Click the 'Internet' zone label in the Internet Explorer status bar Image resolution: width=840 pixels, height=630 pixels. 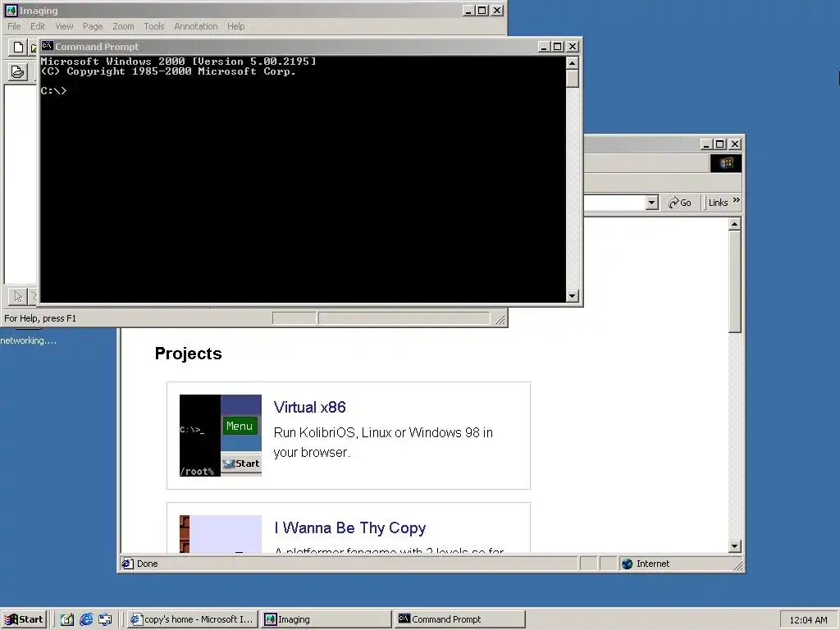[x=652, y=564]
